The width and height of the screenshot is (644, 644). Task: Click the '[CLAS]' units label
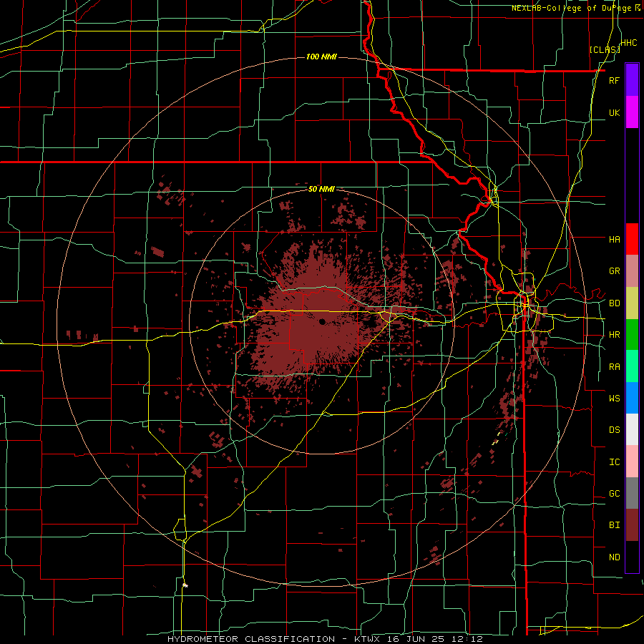click(x=605, y=49)
